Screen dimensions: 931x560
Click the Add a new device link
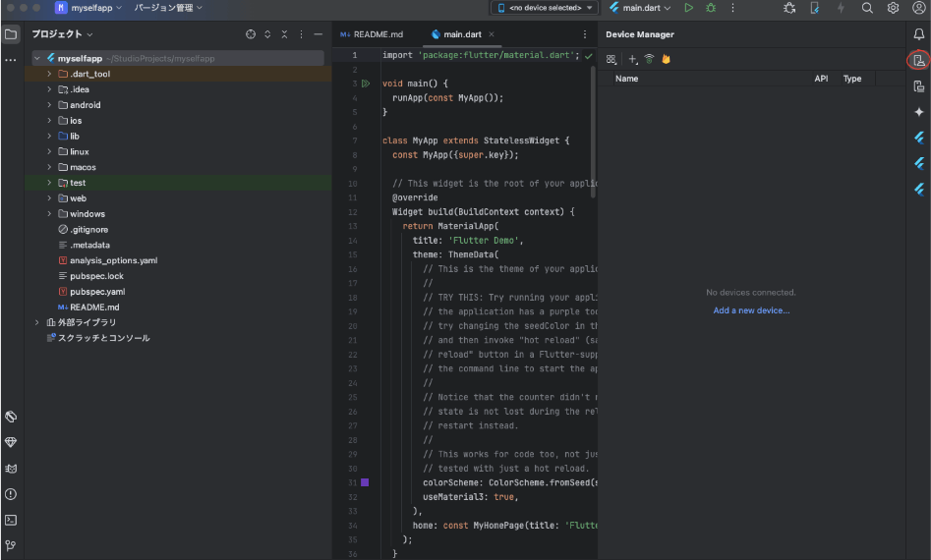tap(751, 310)
